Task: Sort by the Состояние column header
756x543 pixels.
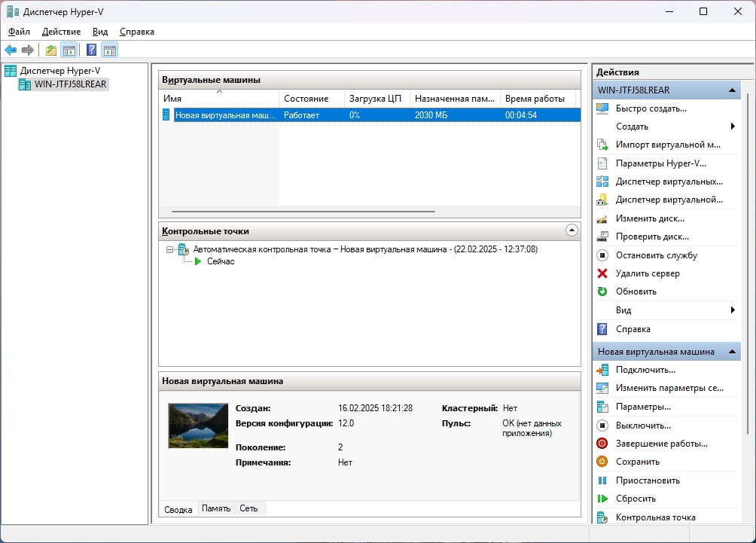Action: (x=312, y=99)
